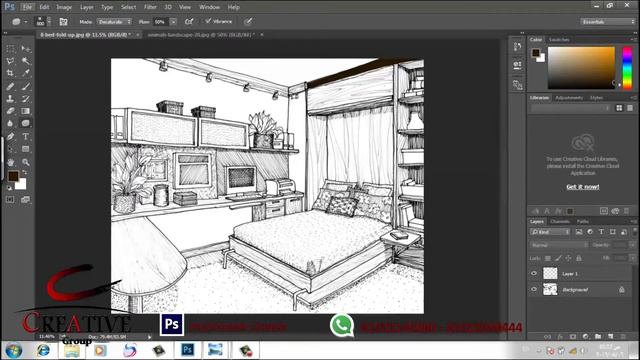Select the Clone Stamp tool
Image resolution: width=640 pixels, height=360 pixels.
[10, 99]
